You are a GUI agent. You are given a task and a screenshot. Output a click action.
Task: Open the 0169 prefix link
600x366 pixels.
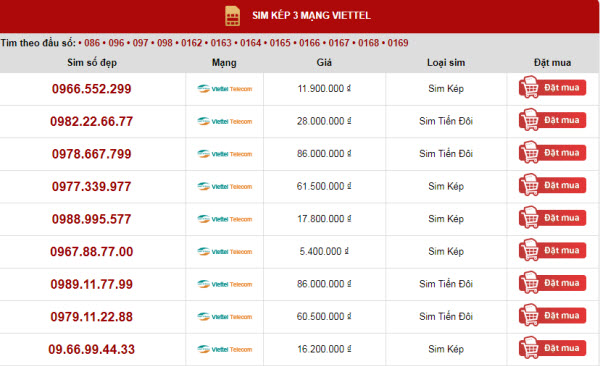[398, 43]
